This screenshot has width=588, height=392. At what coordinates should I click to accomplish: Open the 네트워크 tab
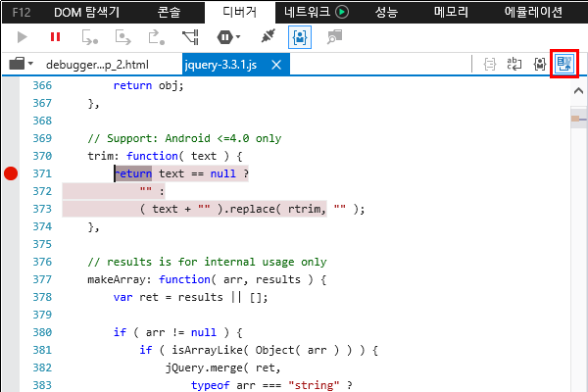pyautogui.click(x=307, y=12)
